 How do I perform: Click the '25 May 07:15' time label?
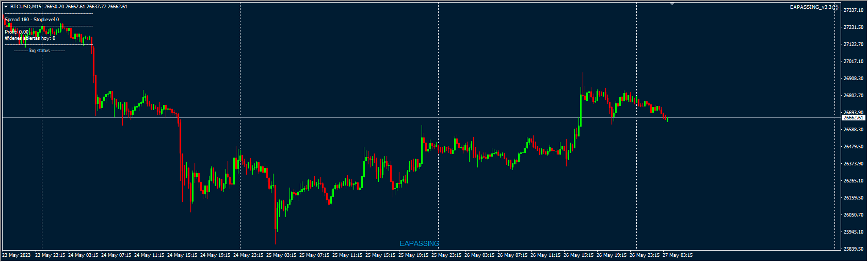click(314, 255)
